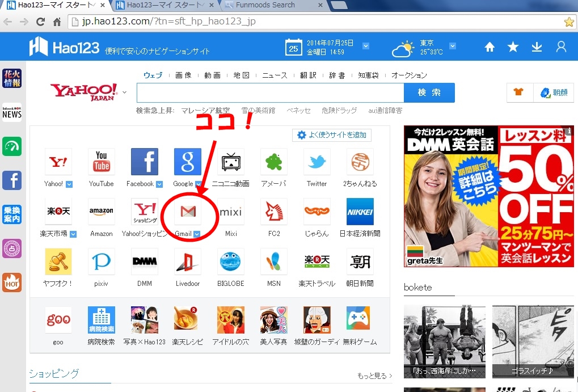Viewport: 578px width, 392px height.
Task: Expand the Yahoo! tile dropdown arrow
Action: point(69,184)
